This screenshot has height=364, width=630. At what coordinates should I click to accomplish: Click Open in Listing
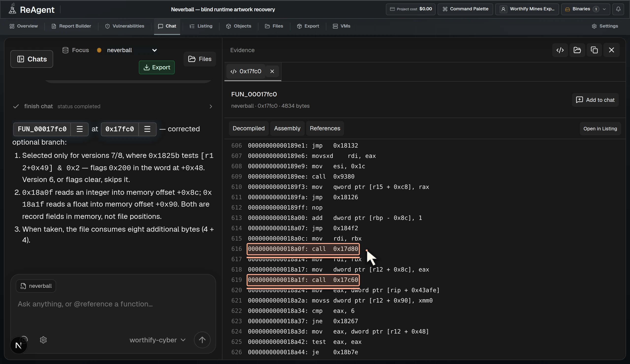pos(600,129)
